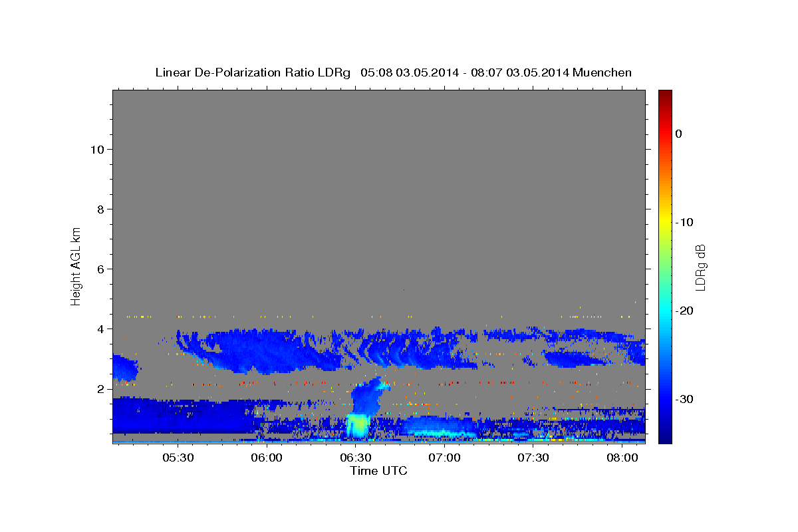Click the small blue patch at far left 05:10
This screenshot has width=798, height=532.
coord(124,368)
